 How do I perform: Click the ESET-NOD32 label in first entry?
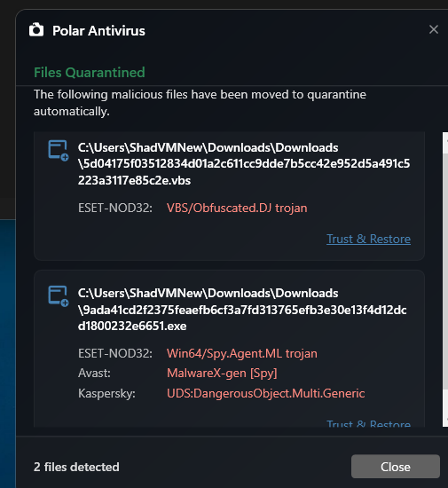pos(115,208)
